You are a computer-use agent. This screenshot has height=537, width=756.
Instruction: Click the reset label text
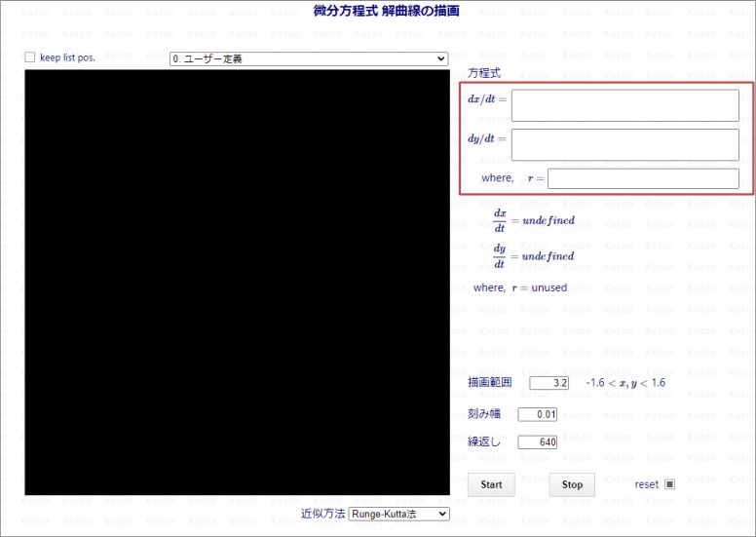[x=647, y=484]
